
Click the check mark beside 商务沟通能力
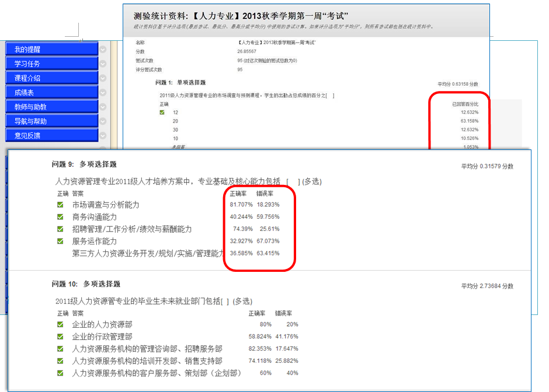click(60, 217)
